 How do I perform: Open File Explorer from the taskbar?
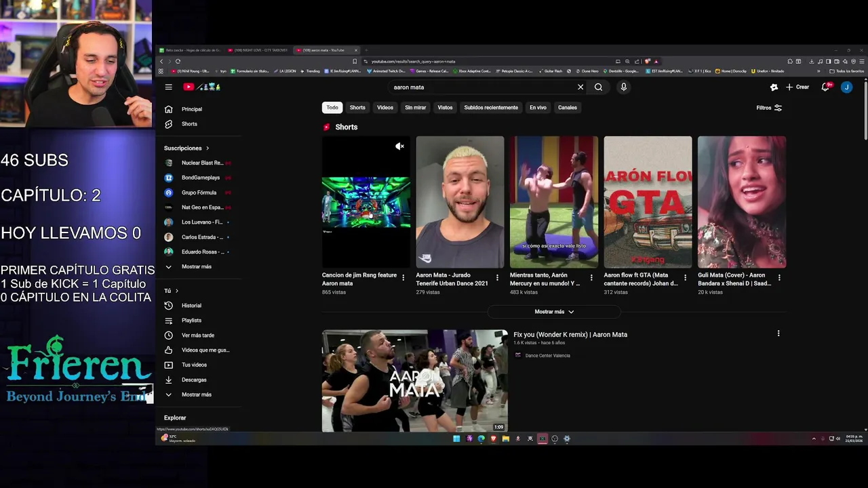pyautogui.click(x=505, y=439)
